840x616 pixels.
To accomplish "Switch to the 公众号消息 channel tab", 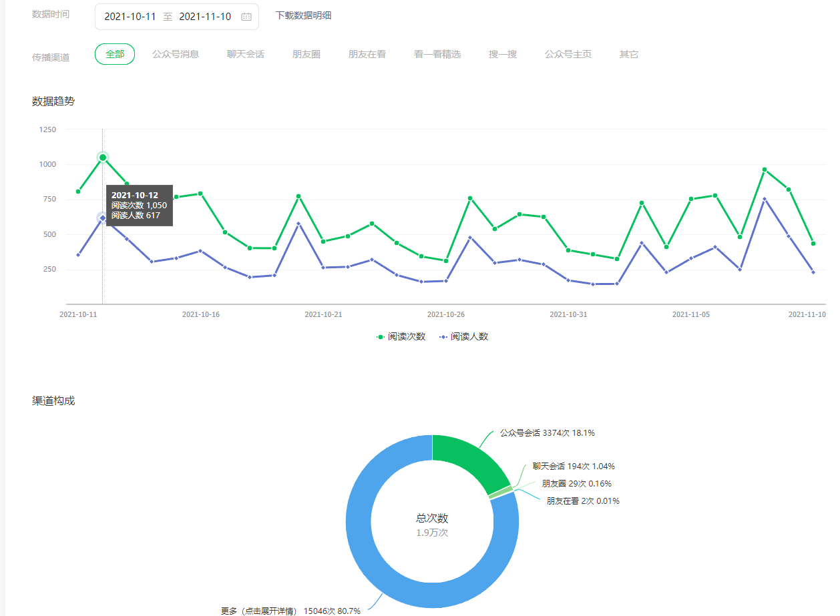I will click(176, 54).
